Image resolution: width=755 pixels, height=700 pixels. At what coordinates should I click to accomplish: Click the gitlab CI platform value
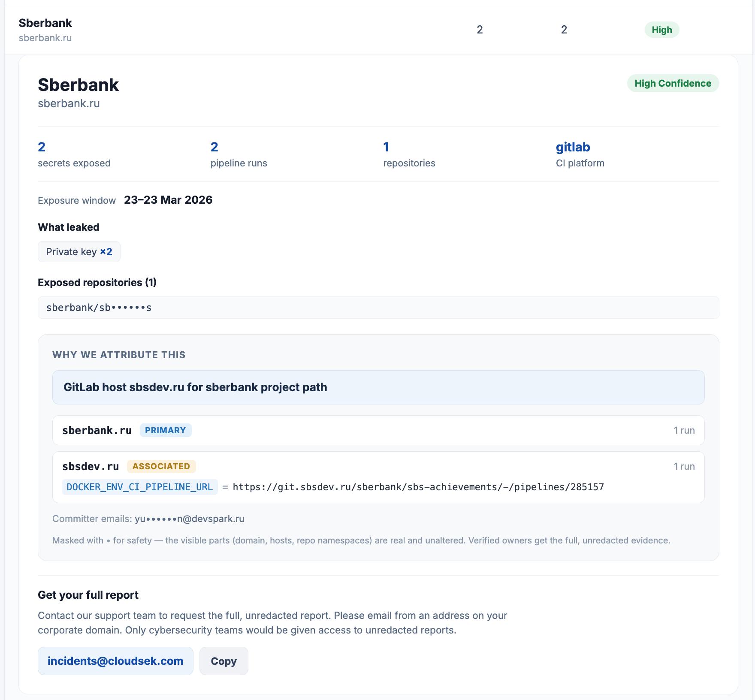[573, 147]
